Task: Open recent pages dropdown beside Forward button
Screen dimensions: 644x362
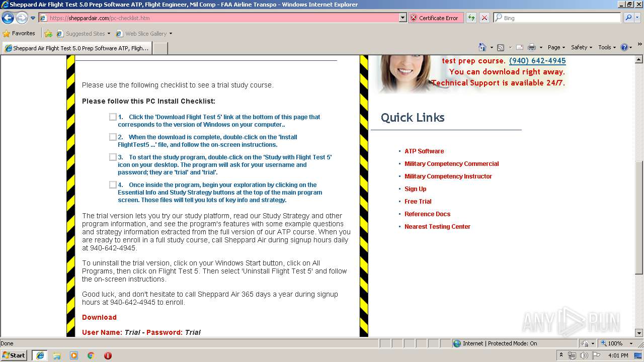Action: click(x=33, y=18)
